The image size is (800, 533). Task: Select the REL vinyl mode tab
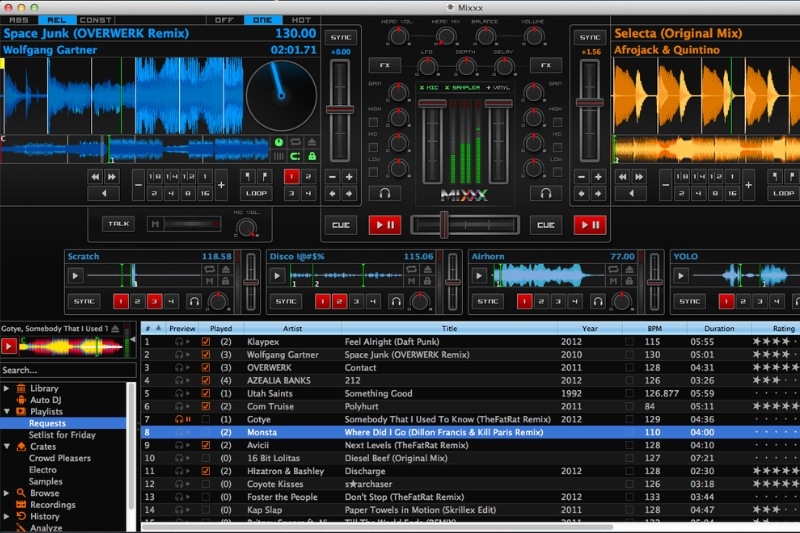(57, 20)
